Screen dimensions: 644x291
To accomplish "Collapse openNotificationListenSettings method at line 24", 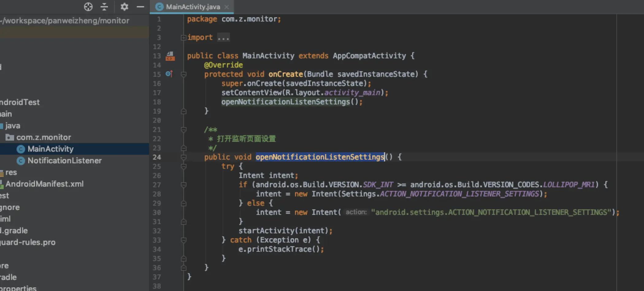I will click(183, 157).
